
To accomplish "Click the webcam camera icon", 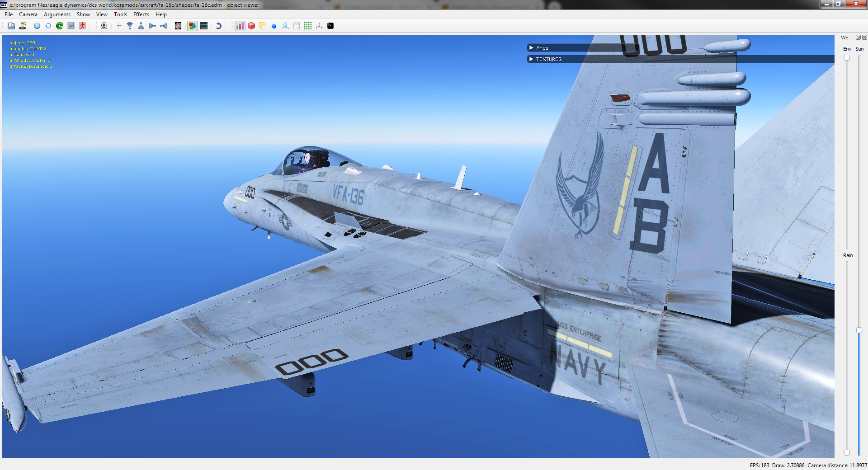I will (104, 26).
